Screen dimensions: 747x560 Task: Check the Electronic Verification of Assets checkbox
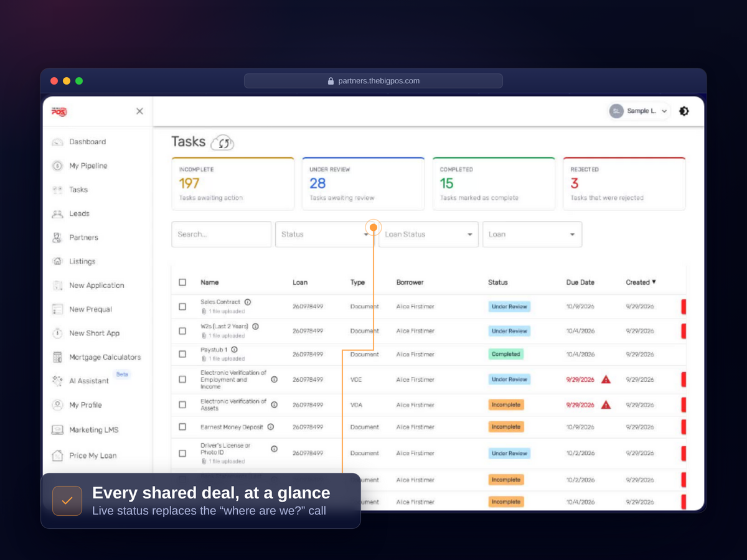pyautogui.click(x=182, y=405)
